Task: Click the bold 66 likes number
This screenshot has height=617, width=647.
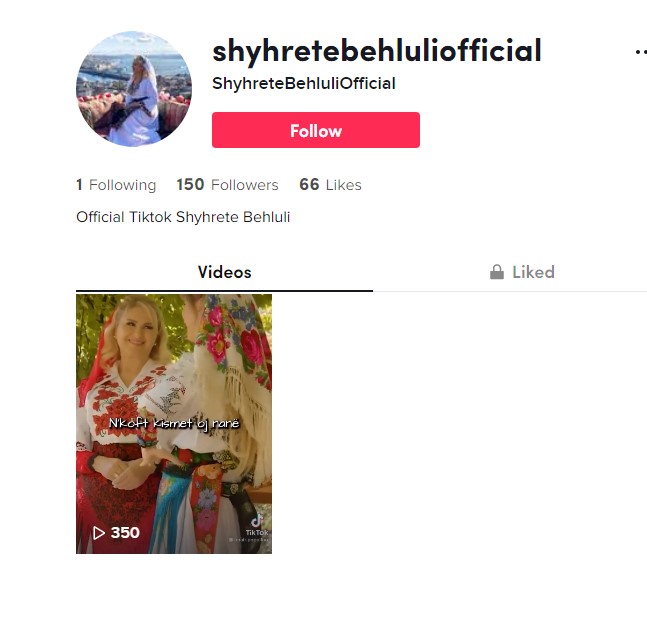Action: (309, 184)
